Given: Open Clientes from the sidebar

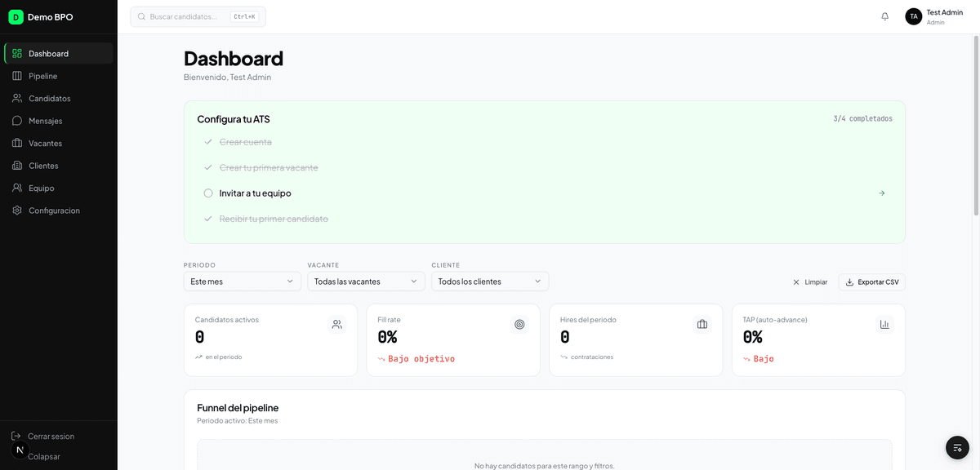Looking at the screenshot, I should [59, 166].
